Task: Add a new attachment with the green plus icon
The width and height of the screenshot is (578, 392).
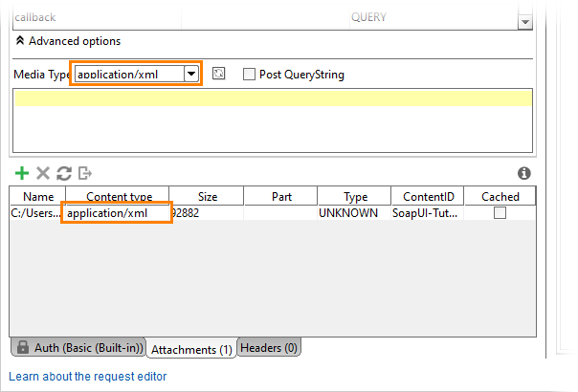Action: point(22,173)
